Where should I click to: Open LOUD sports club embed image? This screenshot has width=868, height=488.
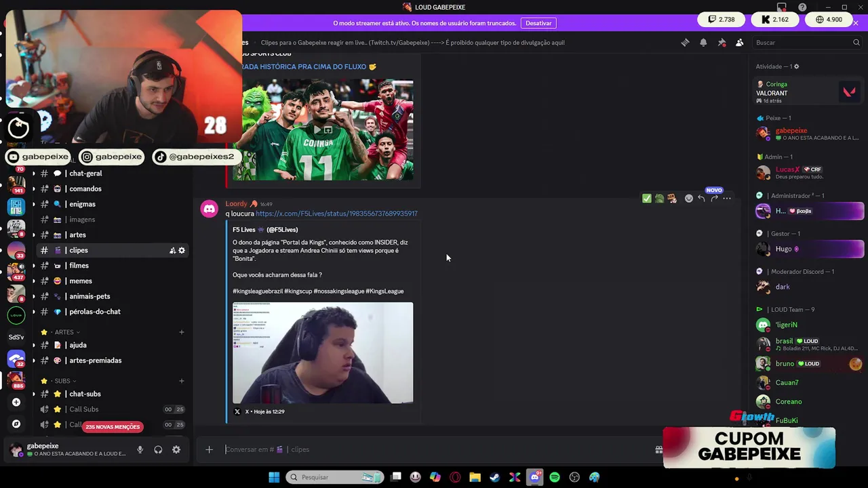click(x=323, y=129)
